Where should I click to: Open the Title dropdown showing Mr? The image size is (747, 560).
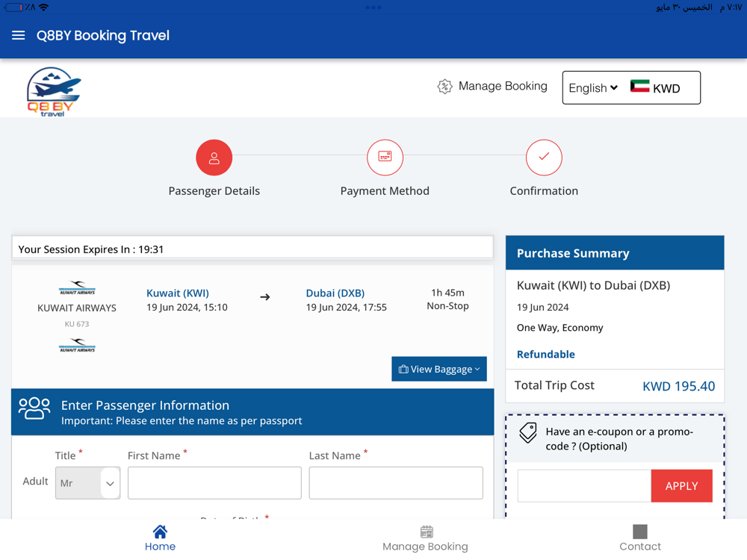click(x=87, y=483)
